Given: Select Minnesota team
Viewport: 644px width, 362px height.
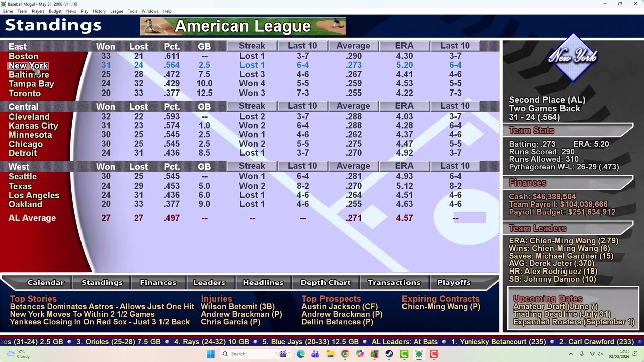Looking at the screenshot, I should tap(30, 135).
